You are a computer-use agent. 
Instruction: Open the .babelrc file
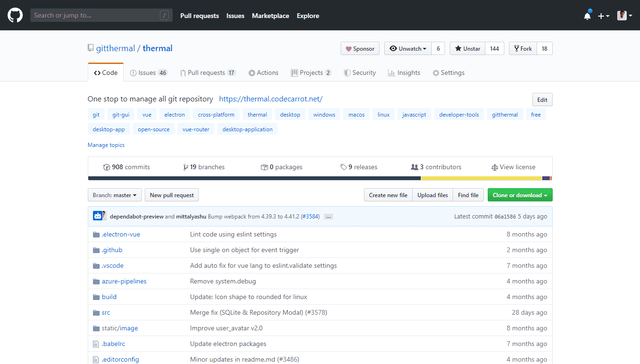113,344
